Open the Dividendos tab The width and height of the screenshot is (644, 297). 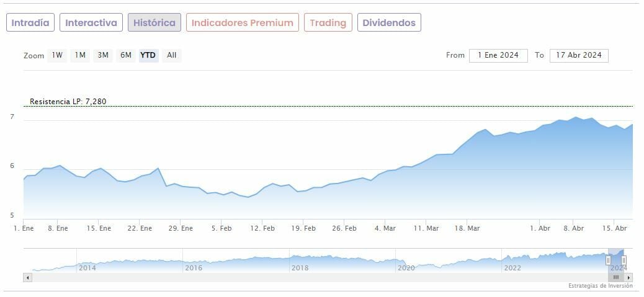[389, 23]
